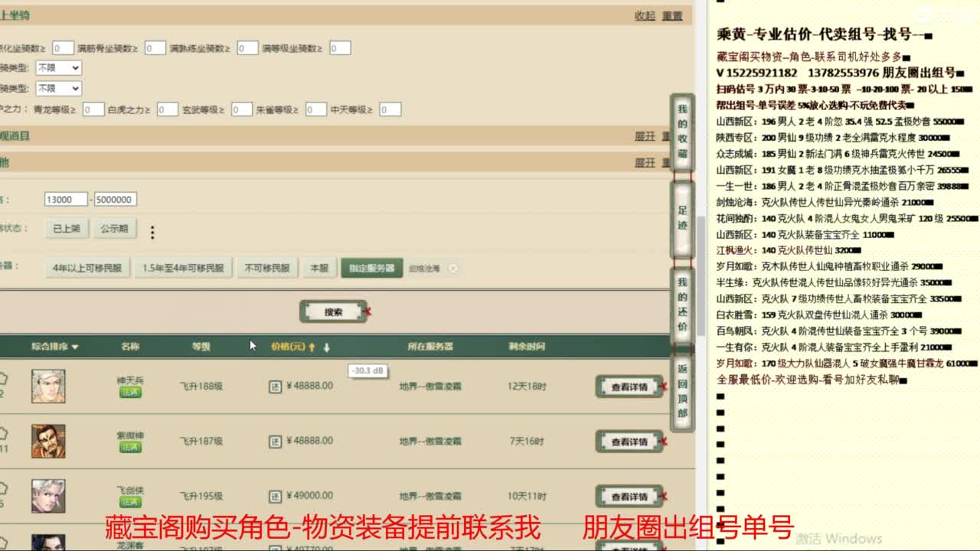Image resolution: width=980 pixels, height=551 pixels.
Task: Click the 12天18时 remaining time cell
Action: (527, 386)
